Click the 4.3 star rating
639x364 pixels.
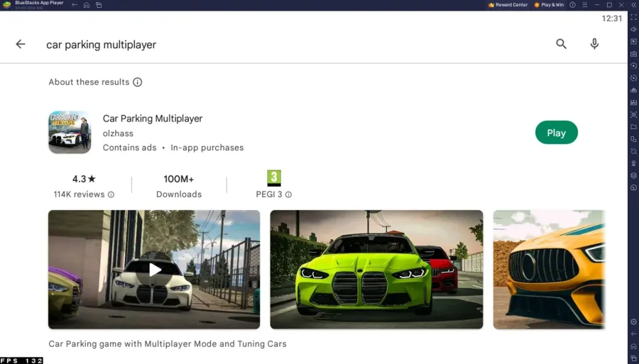click(x=84, y=179)
